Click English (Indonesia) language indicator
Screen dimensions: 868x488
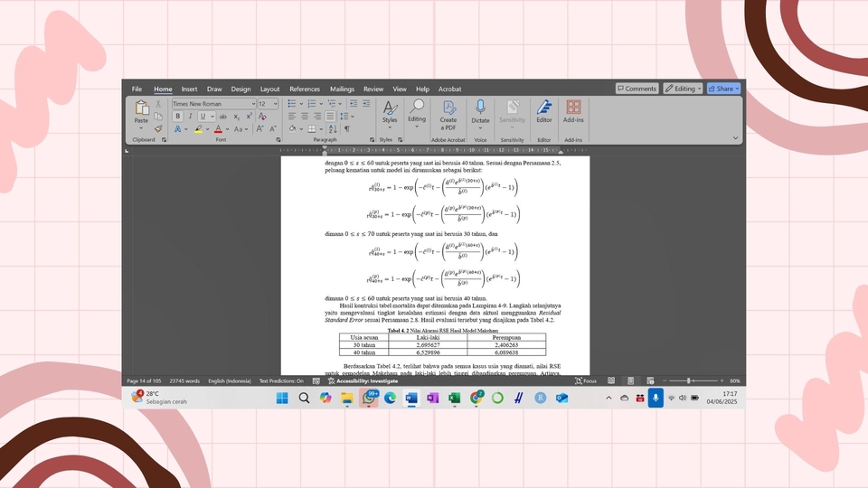pyautogui.click(x=229, y=380)
